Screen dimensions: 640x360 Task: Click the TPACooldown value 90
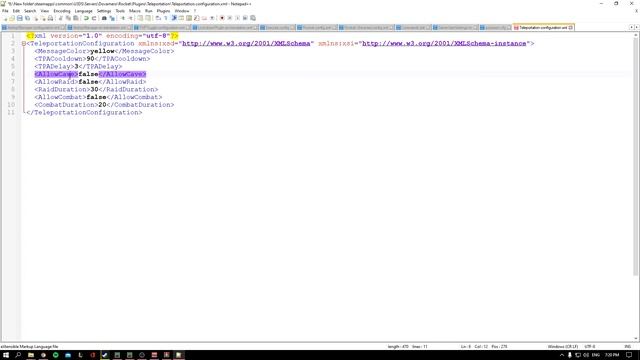90,59
